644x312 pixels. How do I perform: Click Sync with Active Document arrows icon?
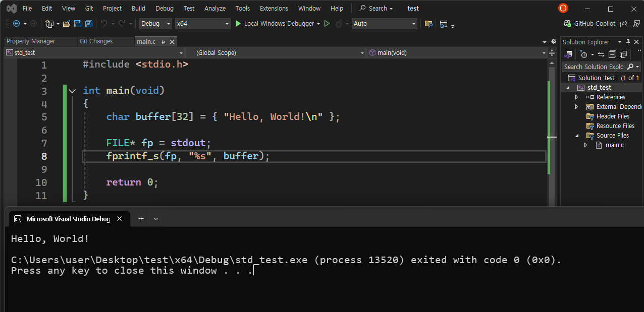601,54
